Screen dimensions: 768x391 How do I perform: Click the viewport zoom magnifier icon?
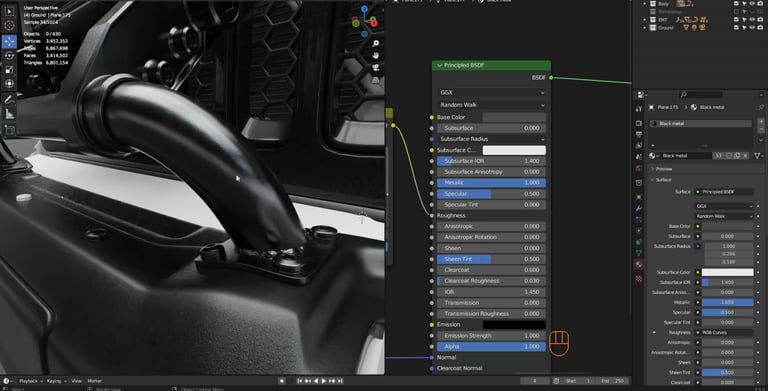pyautogui.click(x=376, y=44)
